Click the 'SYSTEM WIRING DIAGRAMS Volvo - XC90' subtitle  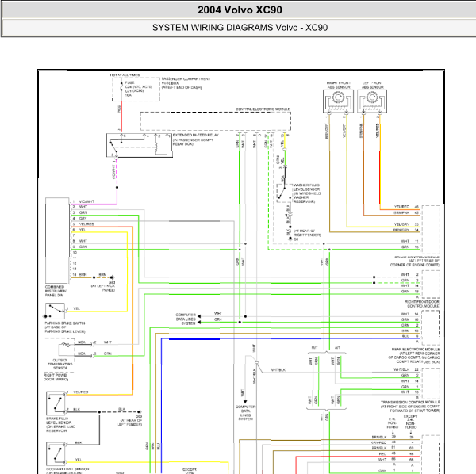point(240,28)
